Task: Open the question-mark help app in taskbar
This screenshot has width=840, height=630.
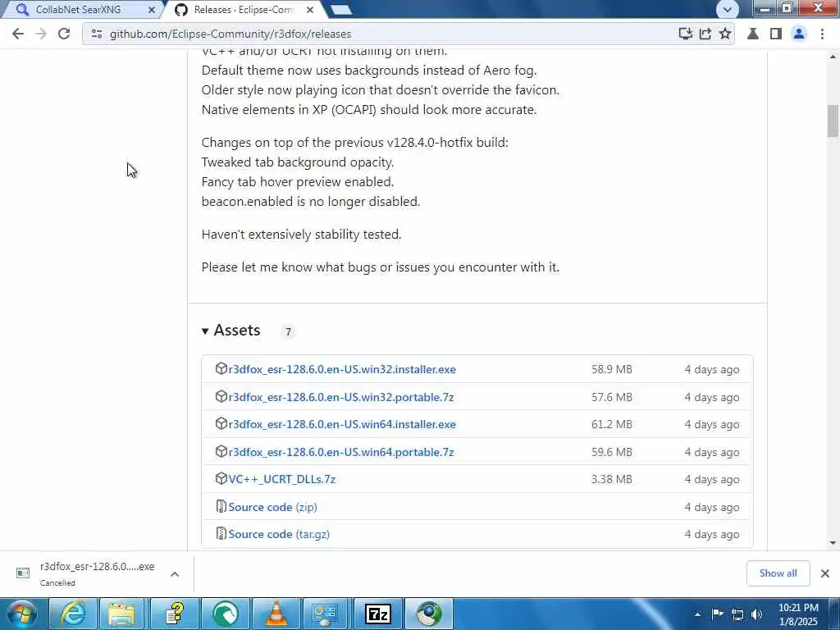Action: tap(174, 614)
